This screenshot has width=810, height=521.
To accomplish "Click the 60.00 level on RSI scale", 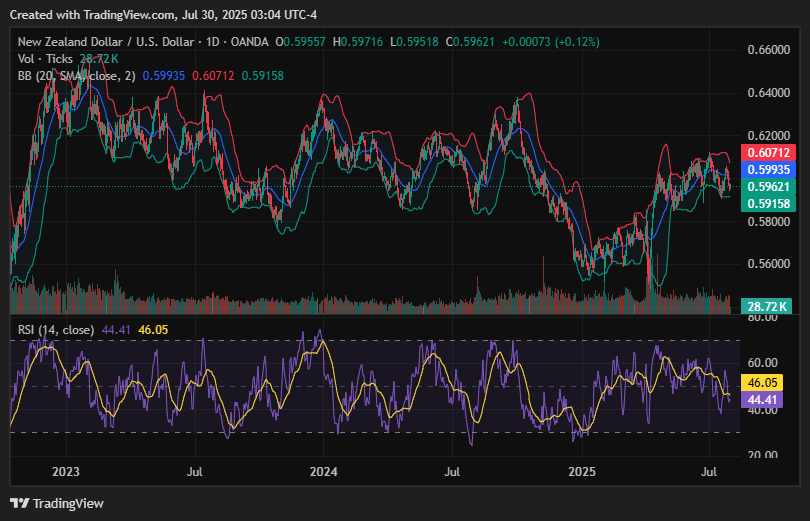I will tap(764, 364).
